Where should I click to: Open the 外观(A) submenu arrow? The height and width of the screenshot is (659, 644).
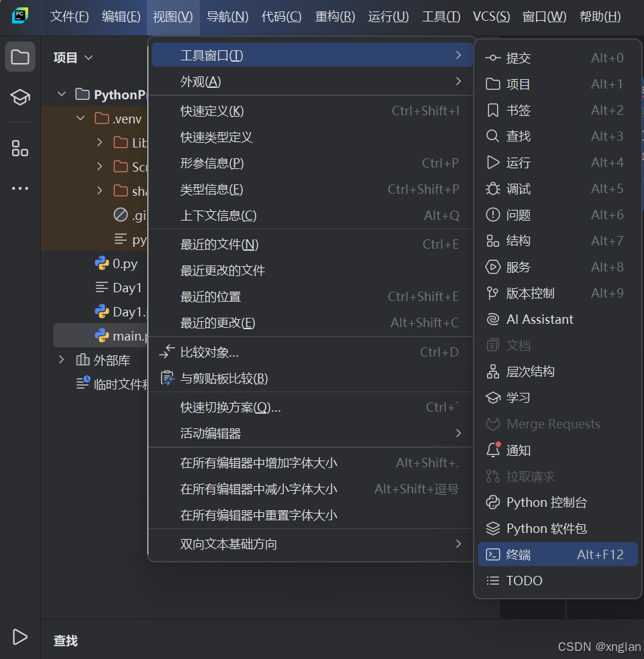[458, 81]
